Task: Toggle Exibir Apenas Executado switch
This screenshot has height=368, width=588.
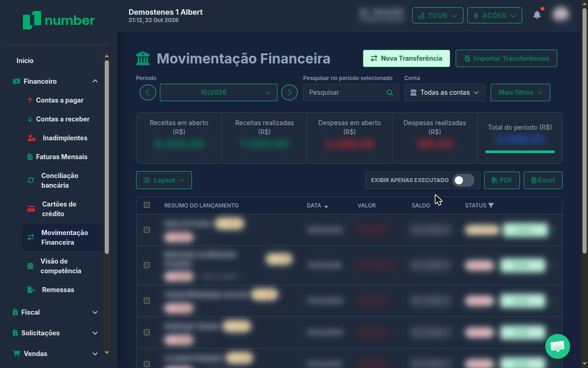Action: (x=463, y=180)
